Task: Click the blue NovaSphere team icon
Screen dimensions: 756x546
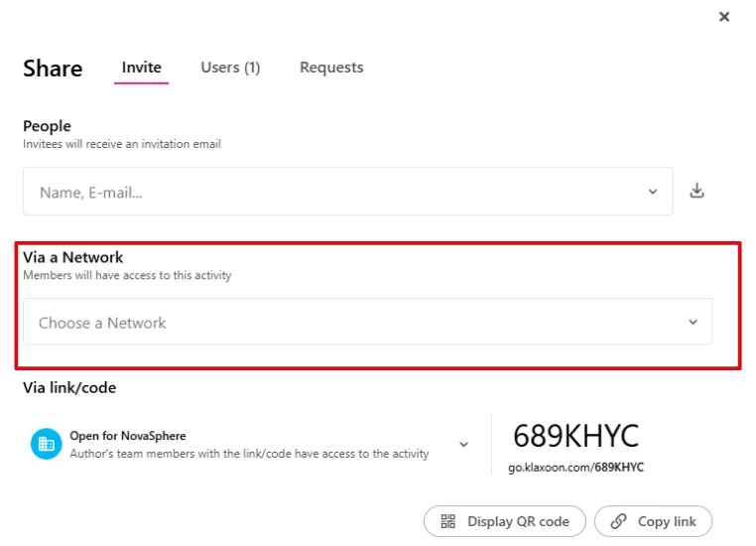Action: coord(46,444)
